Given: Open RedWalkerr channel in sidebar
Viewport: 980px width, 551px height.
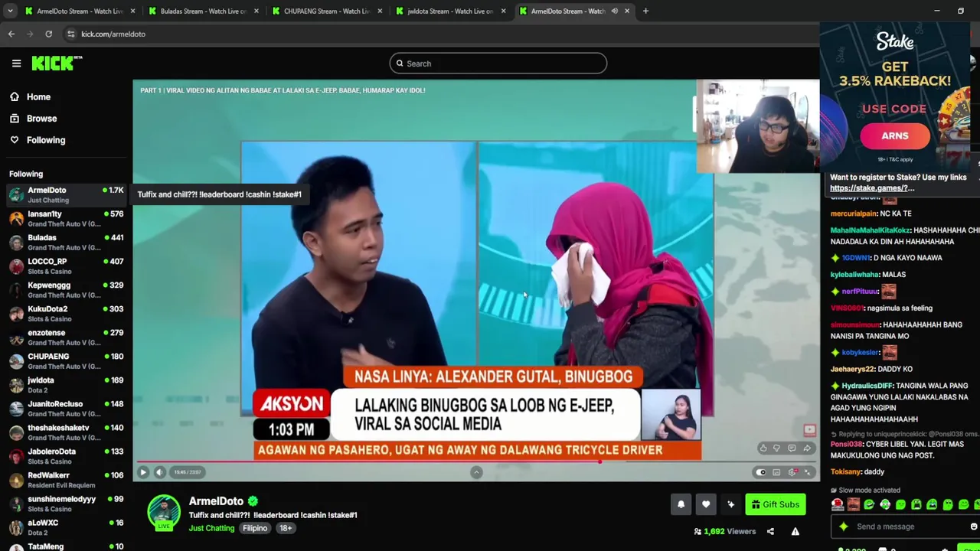Looking at the screenshot, I should [66, 480].
